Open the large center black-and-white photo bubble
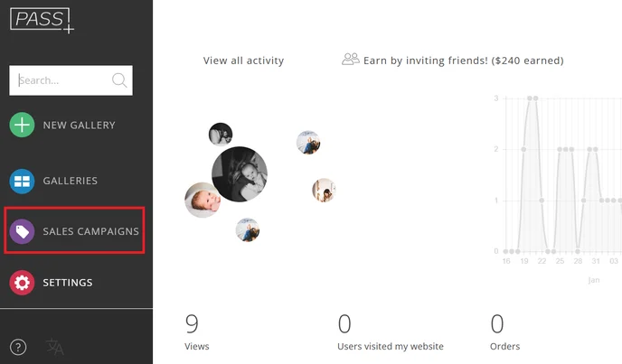This screenshot has height=364, width=622. (240, 174)
